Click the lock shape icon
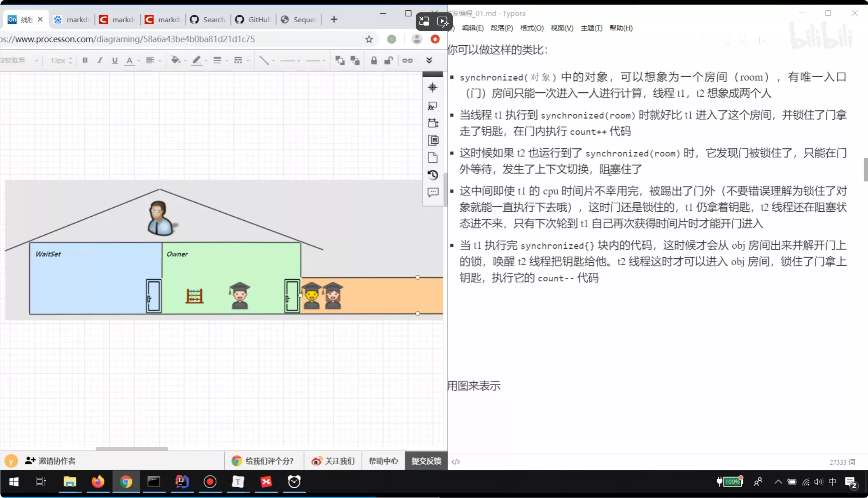This screenshot has width=868, height=498. 374,61
